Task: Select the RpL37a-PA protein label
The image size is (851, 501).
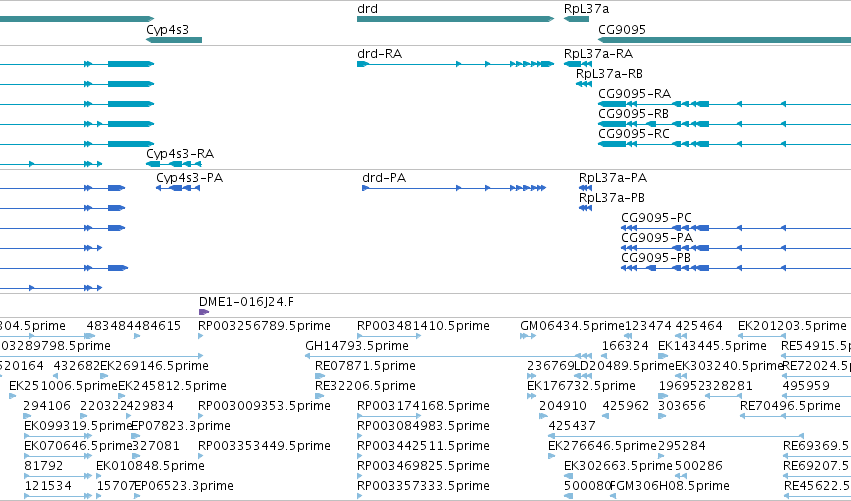Action: (x=613, y=178)
